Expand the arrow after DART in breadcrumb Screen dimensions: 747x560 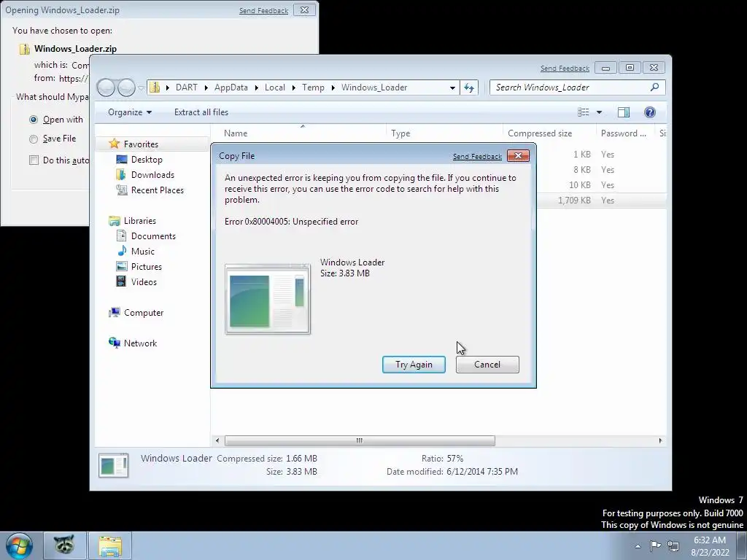click(x=206, y=87)
